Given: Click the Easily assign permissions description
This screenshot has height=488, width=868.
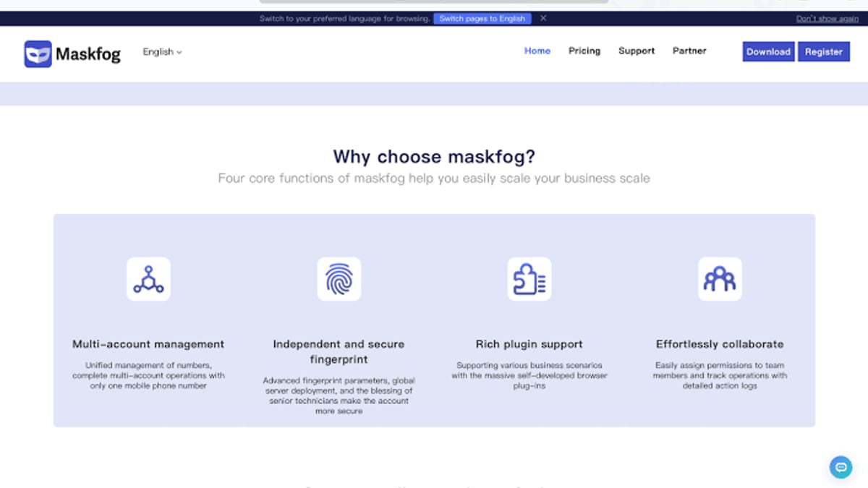Looking at the screenshot, I should (720, 376).
